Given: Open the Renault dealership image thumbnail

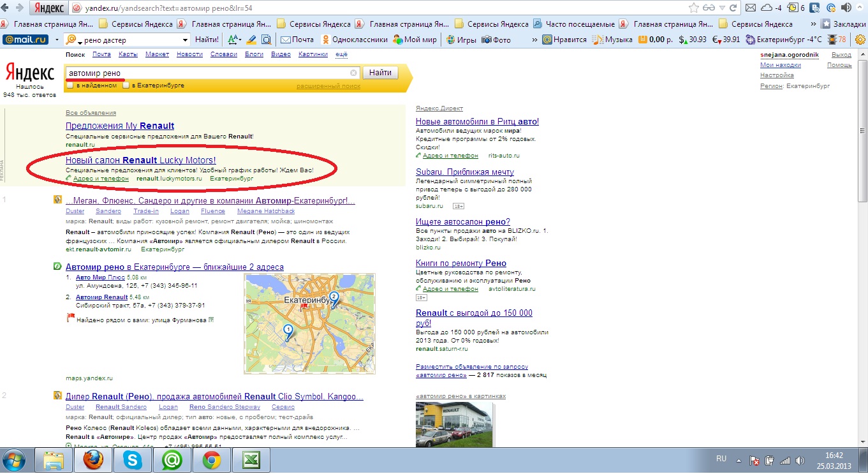Looking at the screenshot, I should 454,424.
